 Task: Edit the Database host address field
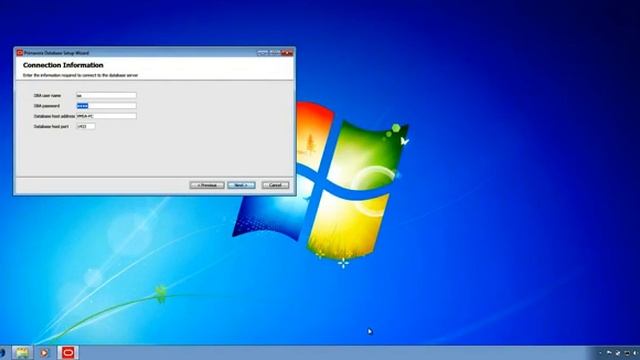coord(107,116)
